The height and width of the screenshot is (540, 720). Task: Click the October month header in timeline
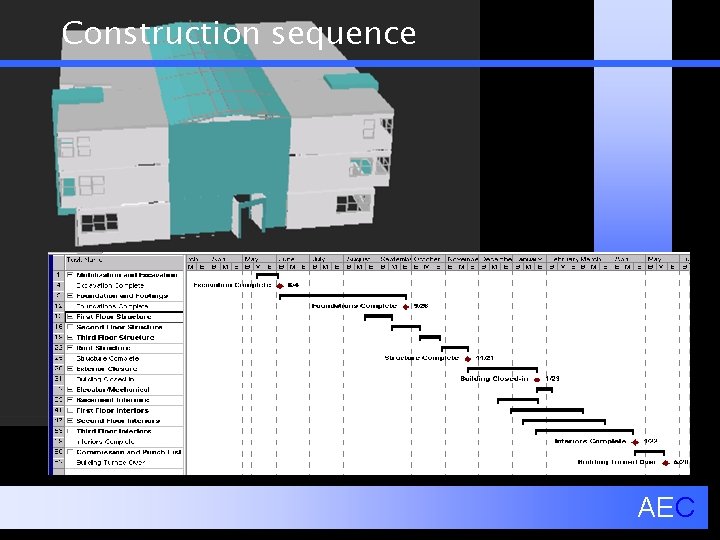(x=428, y=259)
